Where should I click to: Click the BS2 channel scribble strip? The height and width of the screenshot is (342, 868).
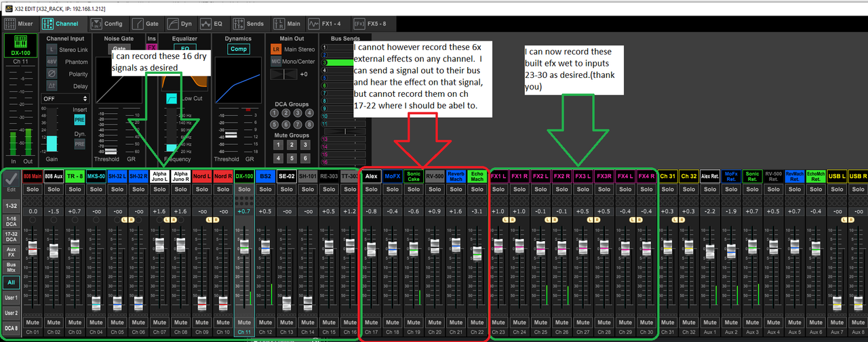point(265,176)
